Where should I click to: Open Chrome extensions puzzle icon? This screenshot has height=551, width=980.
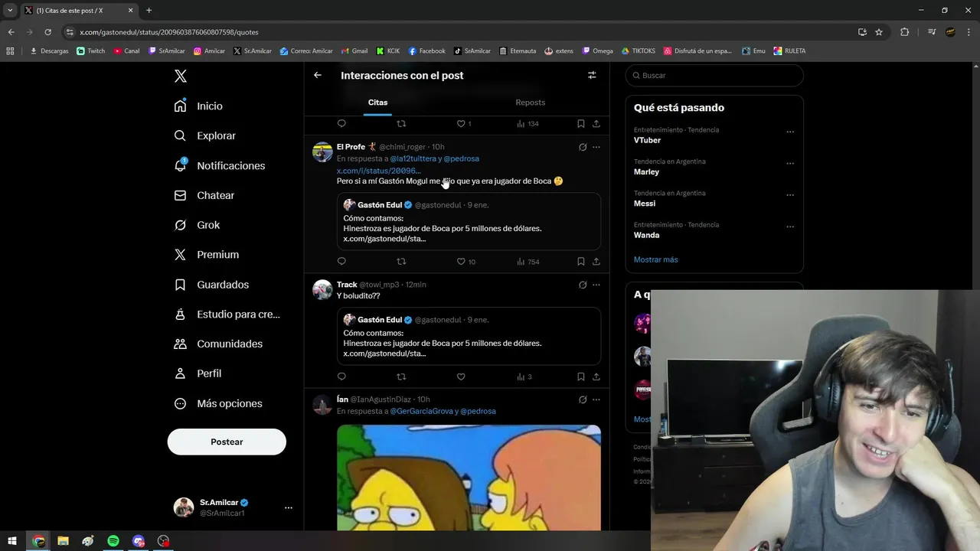(x=905, y=32)
